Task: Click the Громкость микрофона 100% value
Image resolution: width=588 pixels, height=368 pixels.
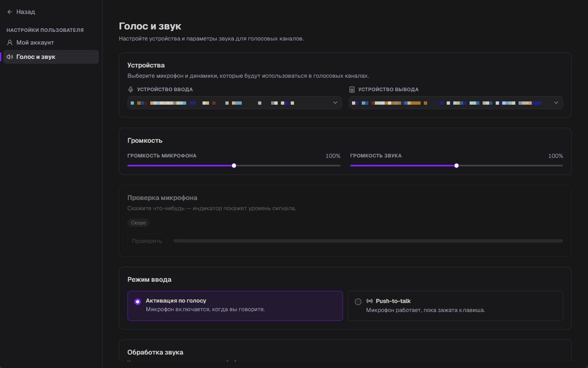Action: 333,156
